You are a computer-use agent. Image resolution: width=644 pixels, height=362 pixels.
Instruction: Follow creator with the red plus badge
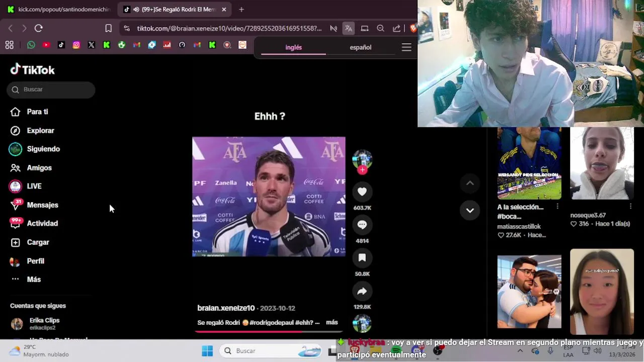[362, 170]
